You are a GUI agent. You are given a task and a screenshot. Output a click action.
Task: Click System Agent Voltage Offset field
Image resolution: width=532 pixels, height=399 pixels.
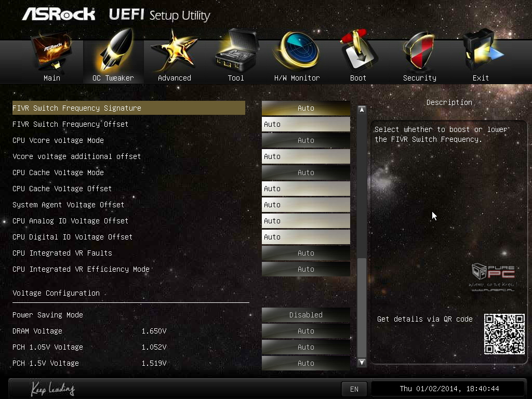(x=305, y=205)
